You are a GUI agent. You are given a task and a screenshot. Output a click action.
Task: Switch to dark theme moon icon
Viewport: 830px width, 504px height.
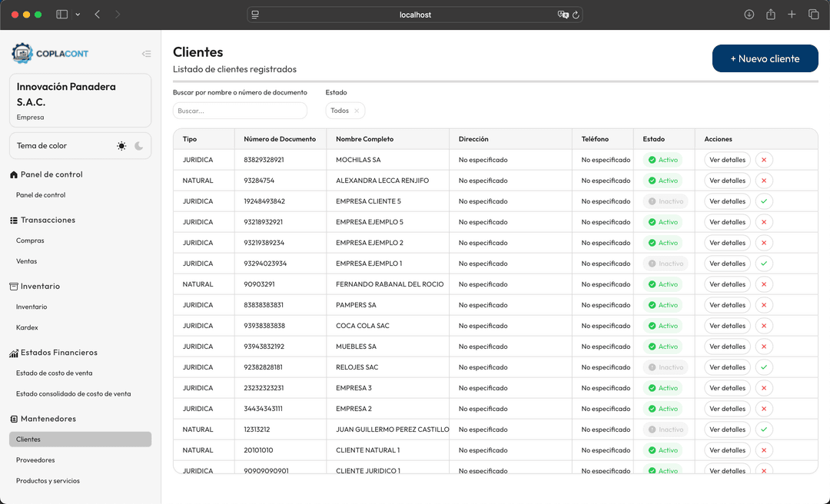139,146
